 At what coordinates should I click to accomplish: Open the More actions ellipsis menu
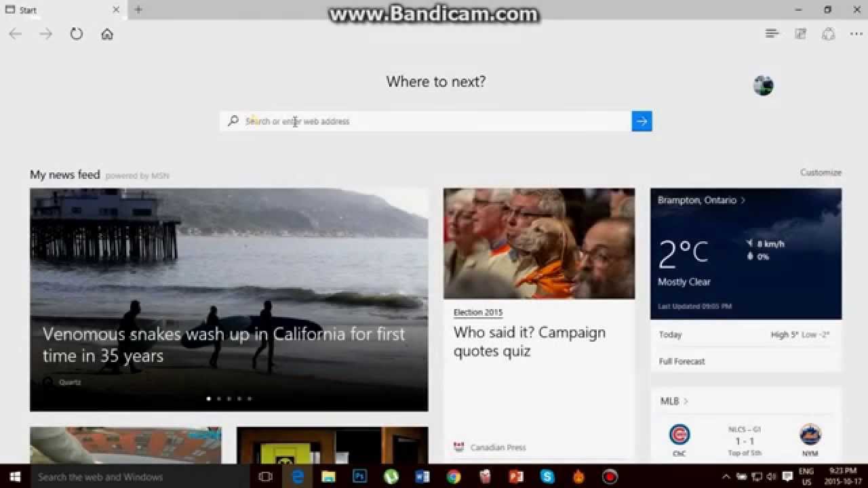coord(856,34)
